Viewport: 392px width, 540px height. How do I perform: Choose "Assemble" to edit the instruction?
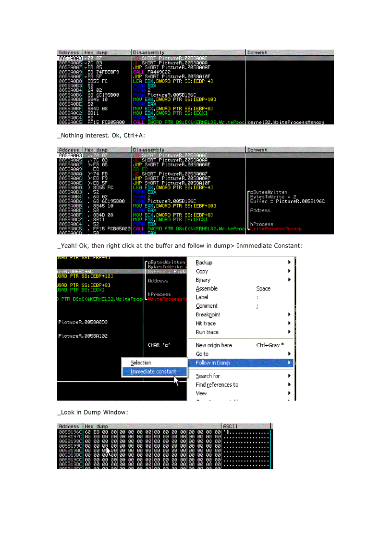pos(205,288)
